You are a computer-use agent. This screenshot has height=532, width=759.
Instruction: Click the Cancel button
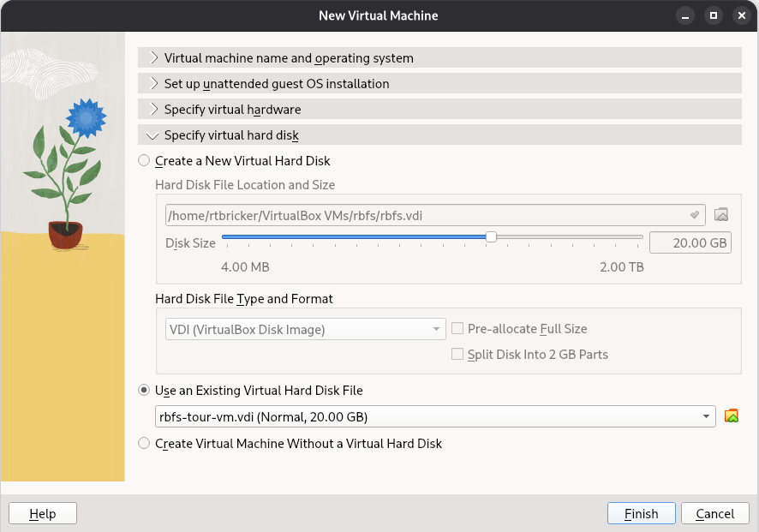(x=714, y=513)
